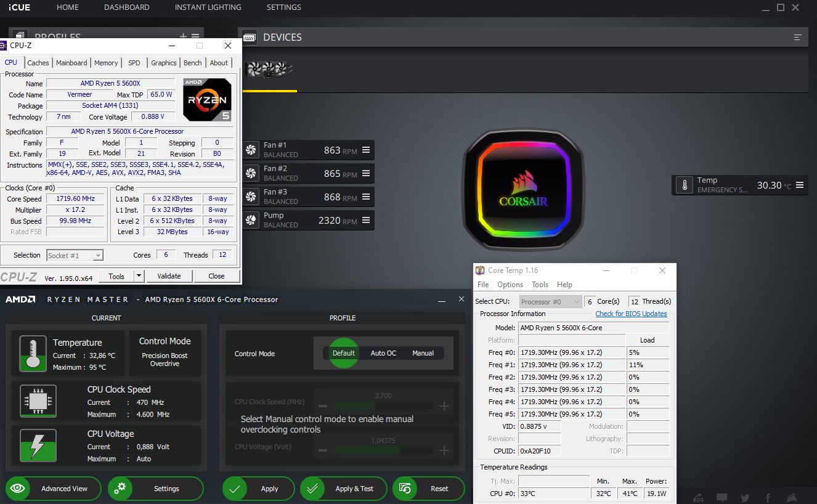Viewport: 817px width, 504px height.
Task: Open Advanced View in Ryzen Master
Action: coord(53,489)
